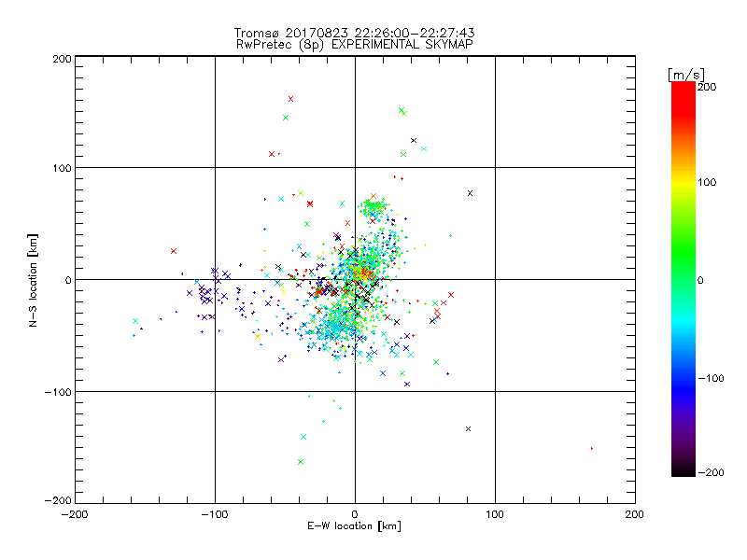Select the subtitle "RwPretec (8p) EXPERIMENTAL SKYMAP"

pos(354,45)
